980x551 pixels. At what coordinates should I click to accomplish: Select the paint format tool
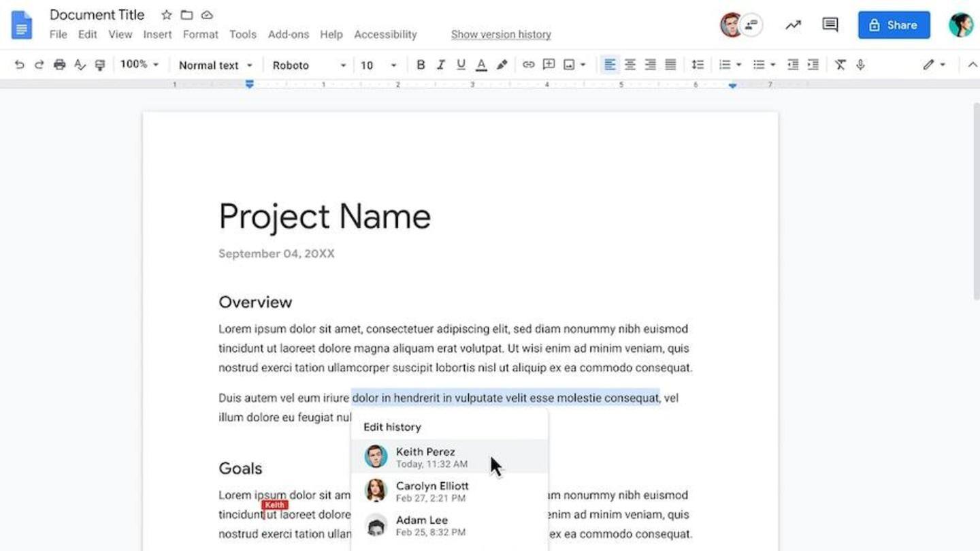pos(100,65)
